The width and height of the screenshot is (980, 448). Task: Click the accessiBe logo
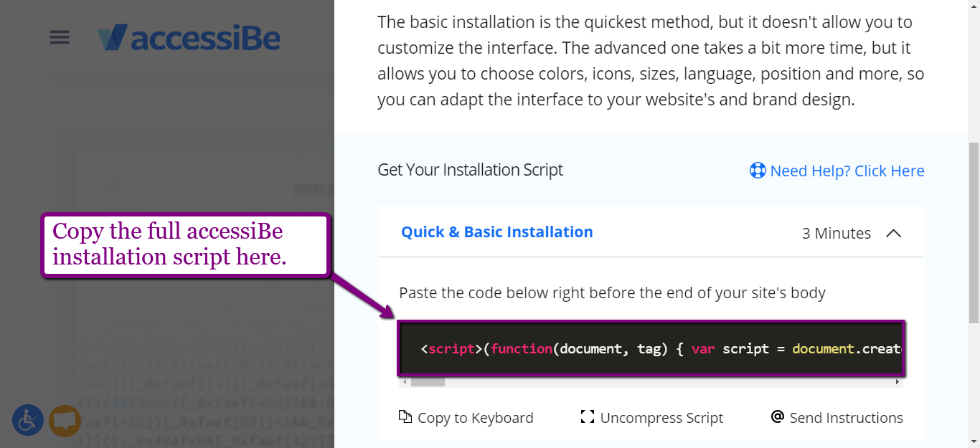click(x=189, y=38)
